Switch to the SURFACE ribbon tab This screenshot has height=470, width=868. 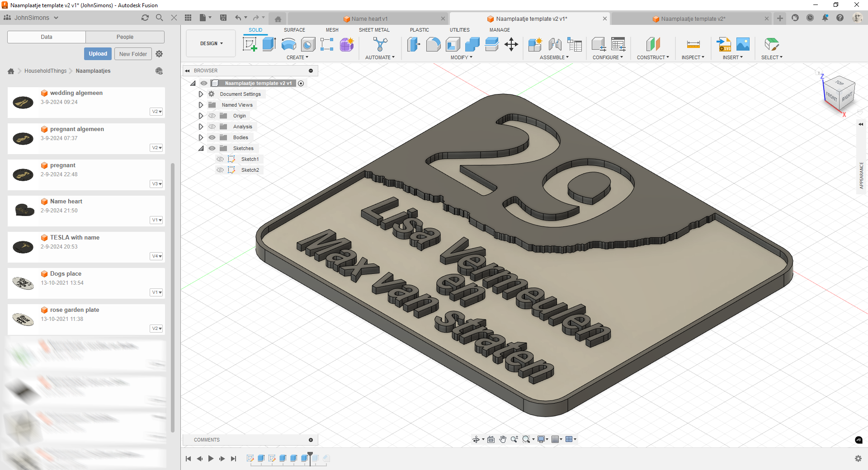coord(294,30)
